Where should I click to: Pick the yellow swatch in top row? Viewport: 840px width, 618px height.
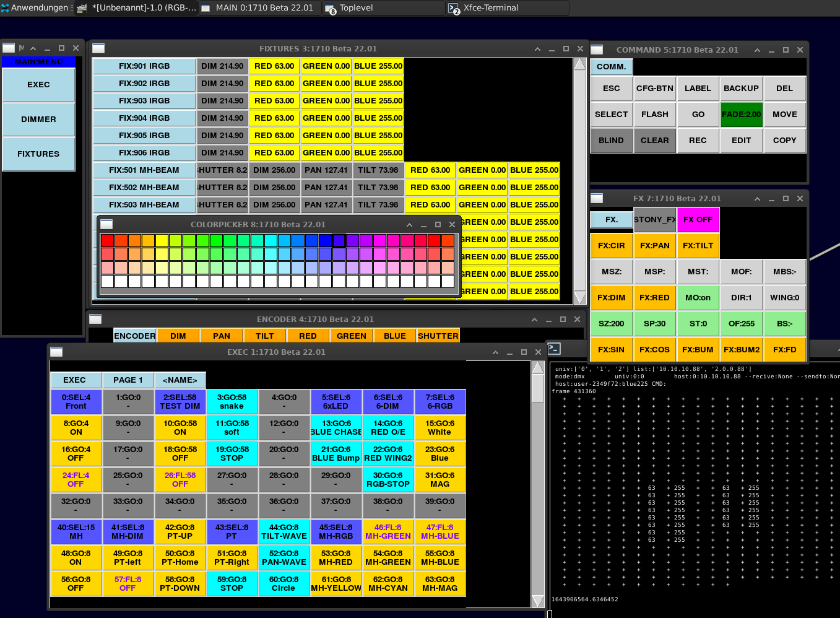(x=162, y=240)
